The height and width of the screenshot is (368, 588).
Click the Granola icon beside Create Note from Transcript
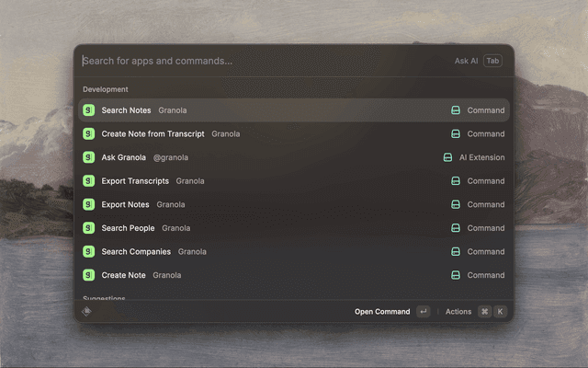coord(89,133)
